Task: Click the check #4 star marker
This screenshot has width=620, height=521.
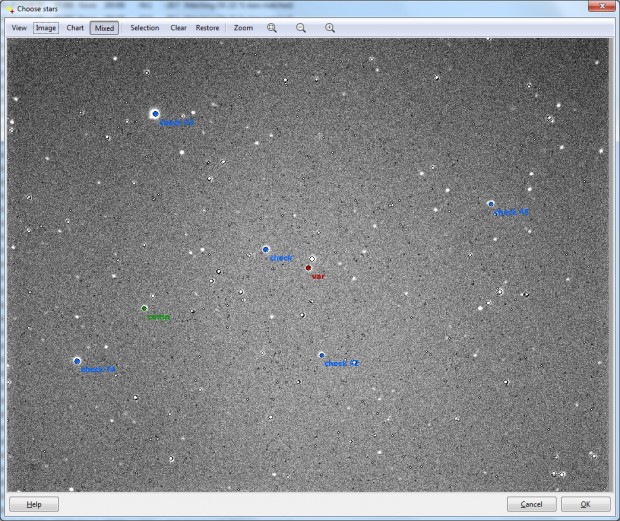Action: pyautogui.click(x=77, y=361)
